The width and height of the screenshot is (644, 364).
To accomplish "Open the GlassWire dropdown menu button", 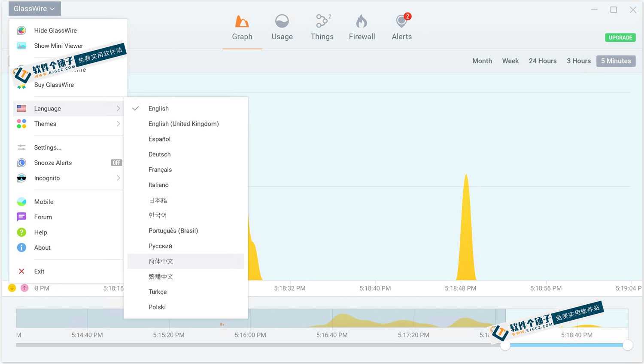I will coord(34,9).
